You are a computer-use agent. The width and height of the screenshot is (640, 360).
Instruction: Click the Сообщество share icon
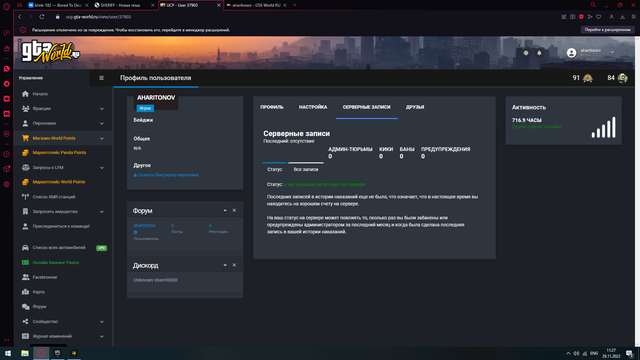tap(25, 322)
